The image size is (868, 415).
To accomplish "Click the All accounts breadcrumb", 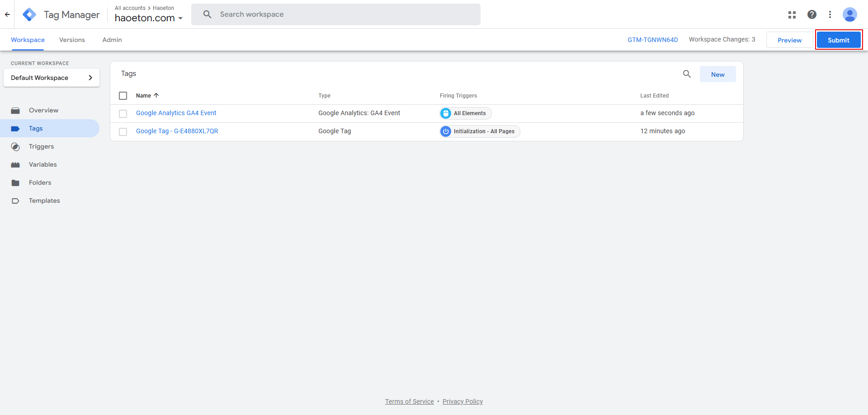I will coord(130,8).
